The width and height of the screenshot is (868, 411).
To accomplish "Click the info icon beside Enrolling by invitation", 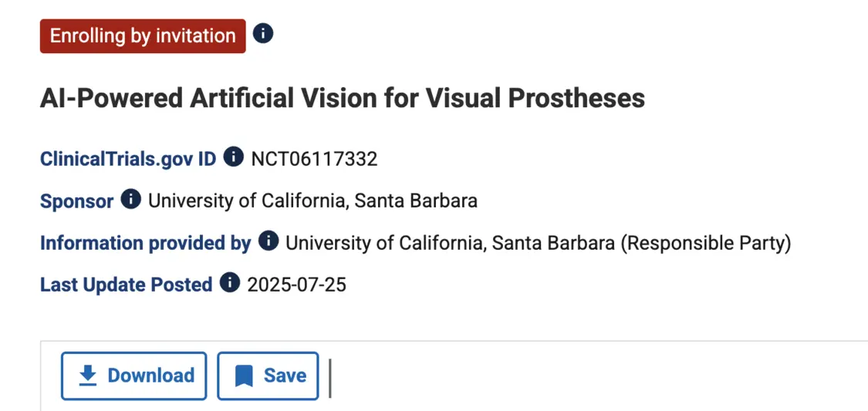I will point(263,35).
